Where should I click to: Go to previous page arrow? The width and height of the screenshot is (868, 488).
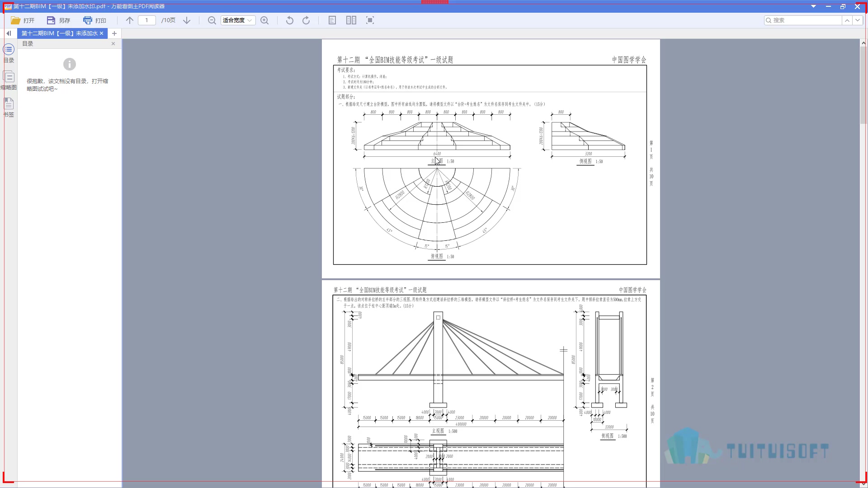pos(130,20)
